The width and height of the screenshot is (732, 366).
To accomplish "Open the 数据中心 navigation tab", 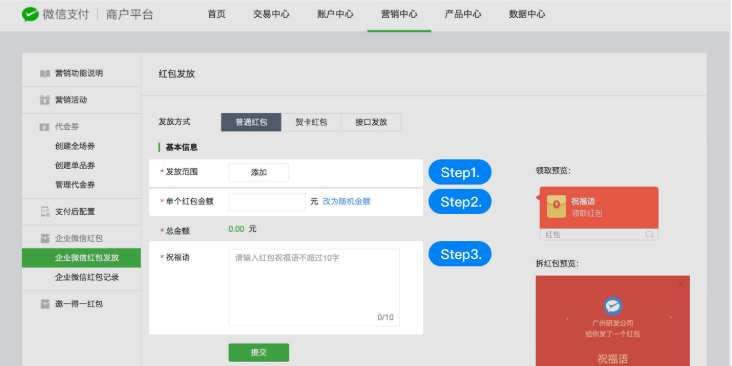I will point(527,14).
